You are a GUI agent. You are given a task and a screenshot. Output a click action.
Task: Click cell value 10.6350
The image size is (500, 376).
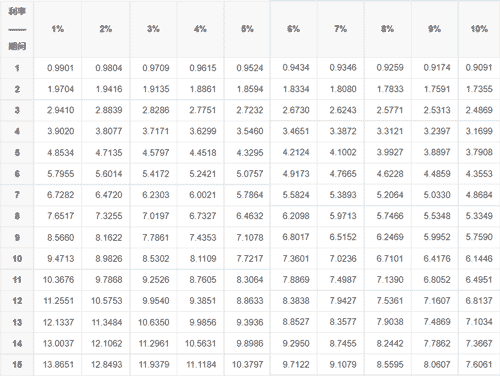click(x=154, y=322)
